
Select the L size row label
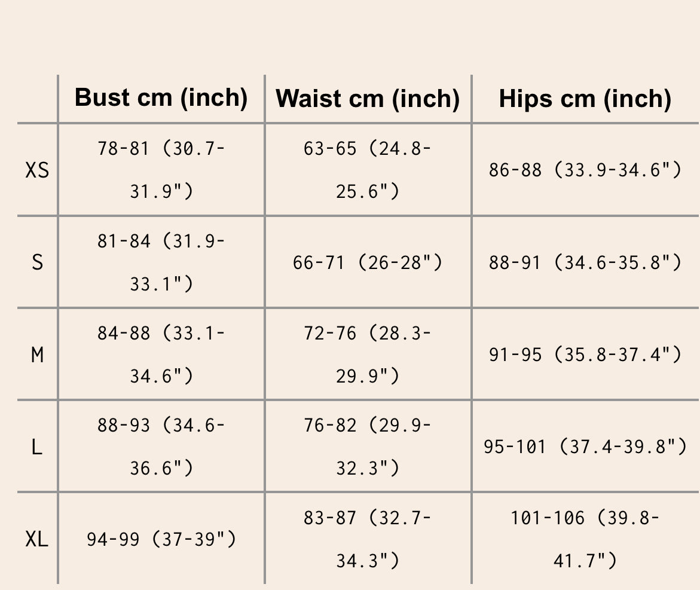click(x=37, y=447)
